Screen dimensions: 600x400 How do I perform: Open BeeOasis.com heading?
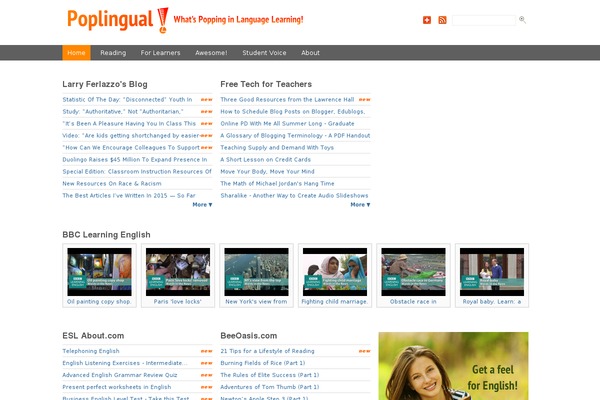click(x=248, y=336)
